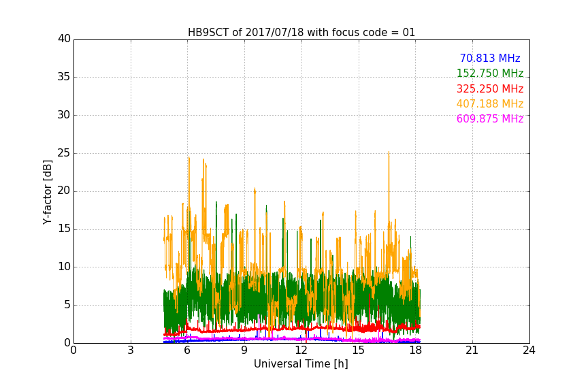
Task: Select the 407.188 MHz legend label
Action: 490,104
